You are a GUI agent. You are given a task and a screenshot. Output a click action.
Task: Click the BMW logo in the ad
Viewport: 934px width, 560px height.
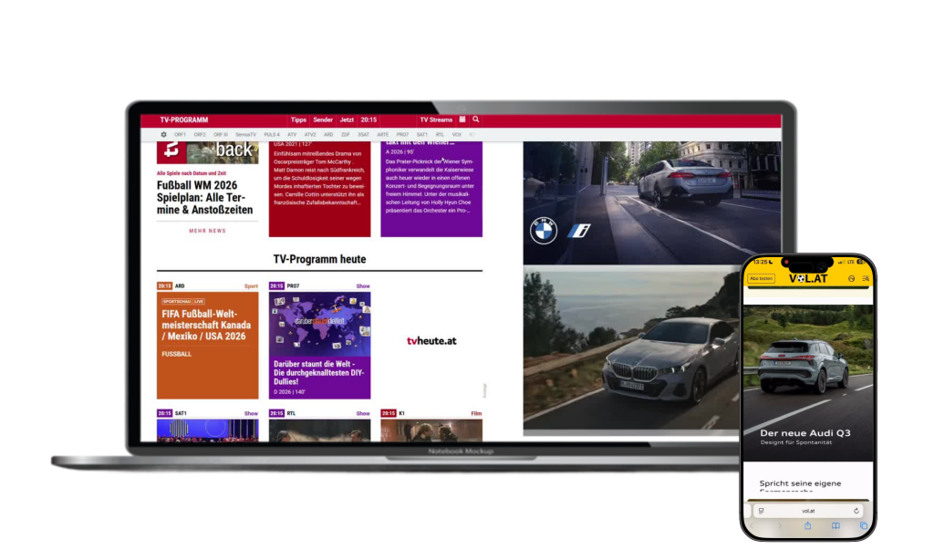click(544, 231)
